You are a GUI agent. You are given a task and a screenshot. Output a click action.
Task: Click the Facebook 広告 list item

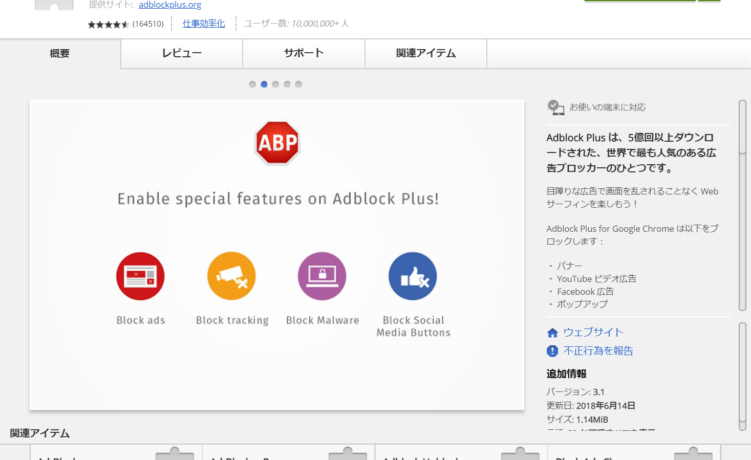click(585, 292)
